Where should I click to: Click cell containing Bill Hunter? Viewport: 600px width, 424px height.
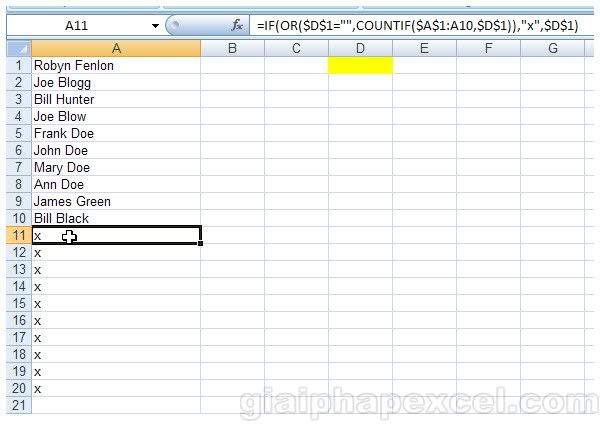(116, 99)
